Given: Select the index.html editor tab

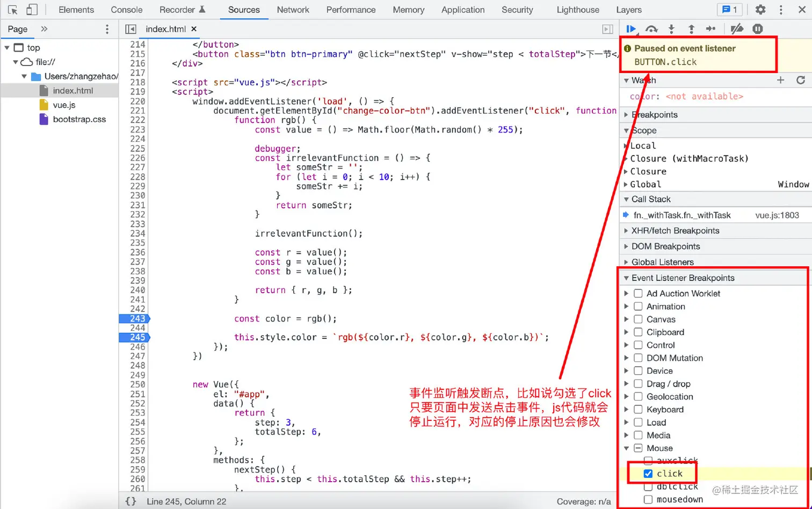Looking at the screenshot, I should tap(165, 29).
